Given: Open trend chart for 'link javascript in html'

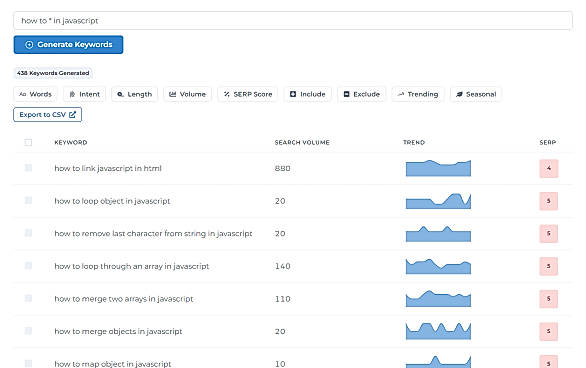Looking at the screenshot, I should click(x=438, y=168).
